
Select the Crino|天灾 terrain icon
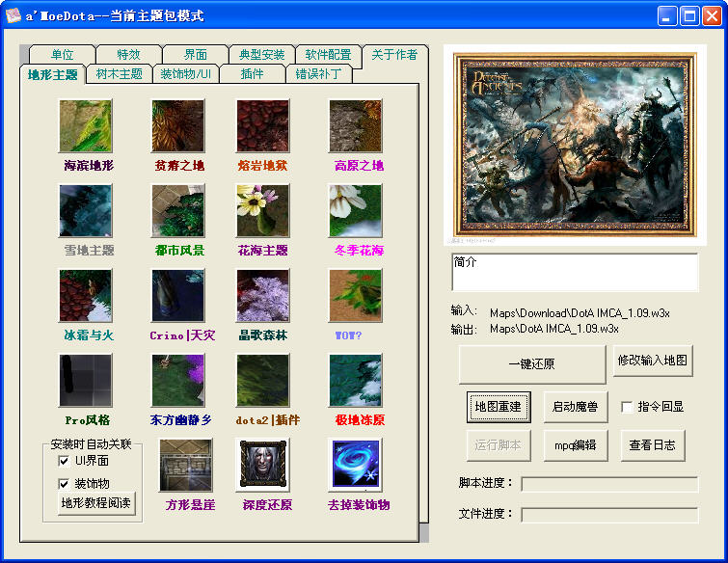coord(178,296)
